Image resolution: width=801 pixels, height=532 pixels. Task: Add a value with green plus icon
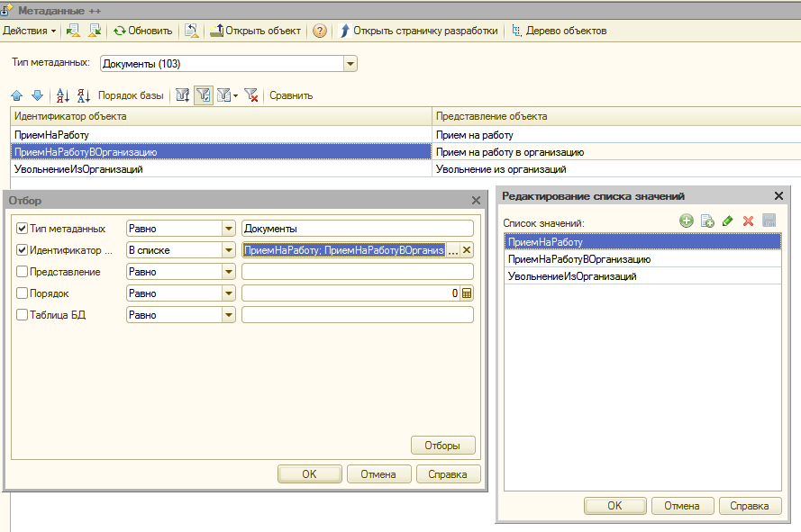tap(686, 221)
